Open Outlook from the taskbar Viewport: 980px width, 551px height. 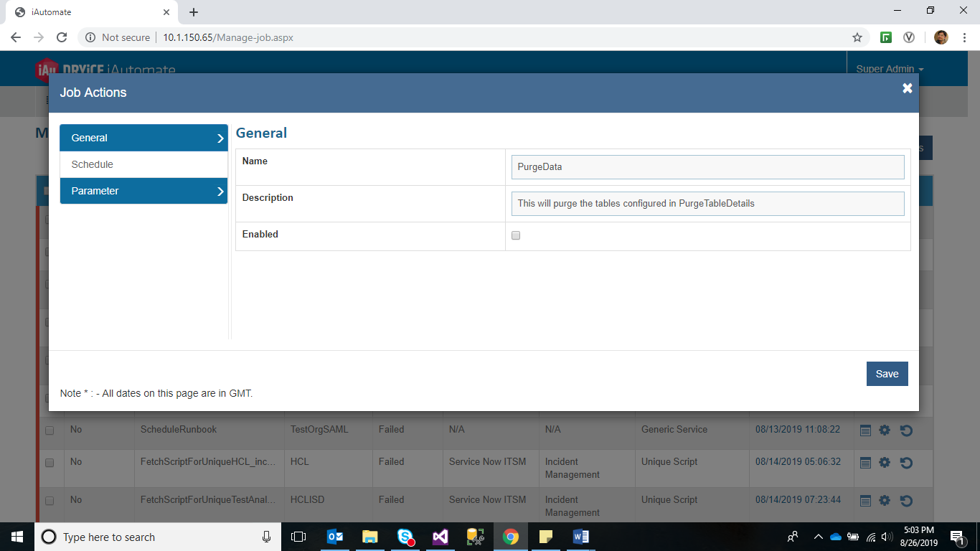pos(335,537)
